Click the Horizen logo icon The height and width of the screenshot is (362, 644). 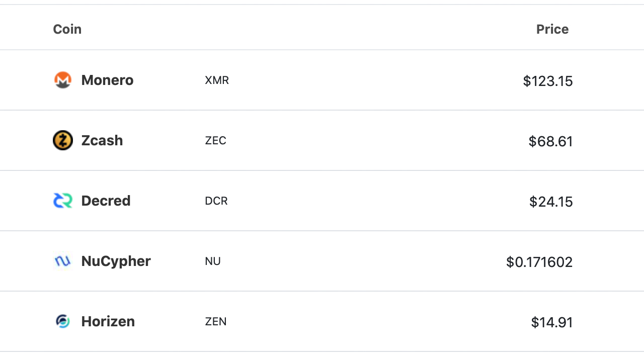[62, 321]
